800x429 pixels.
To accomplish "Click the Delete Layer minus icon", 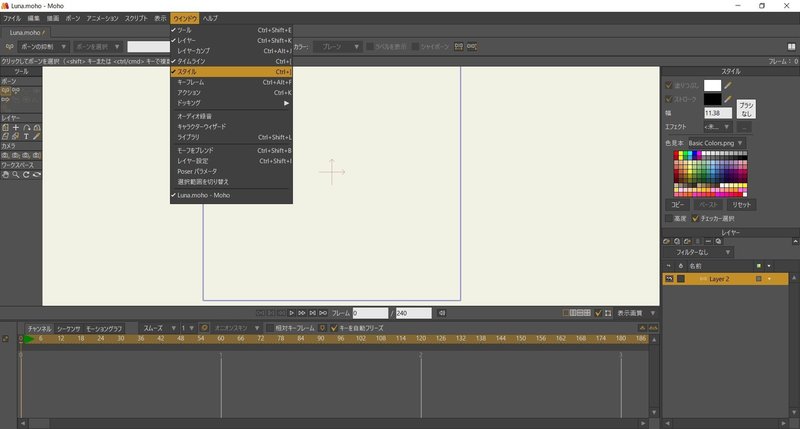I will (x=708, y=241).
